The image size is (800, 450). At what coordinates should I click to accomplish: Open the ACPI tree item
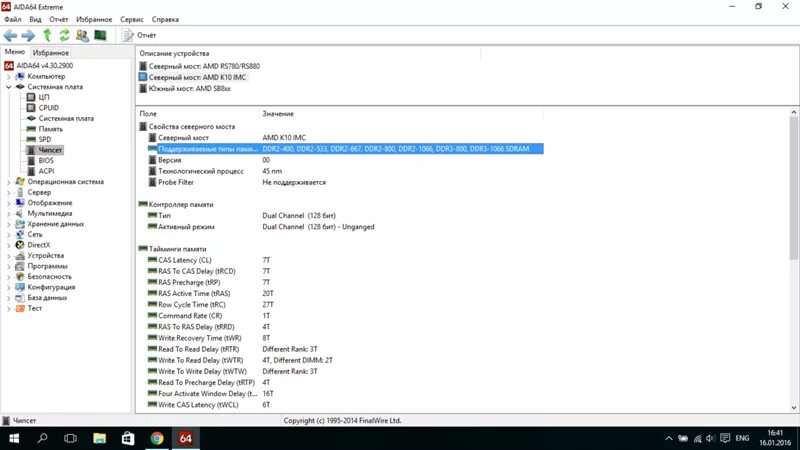46,171
